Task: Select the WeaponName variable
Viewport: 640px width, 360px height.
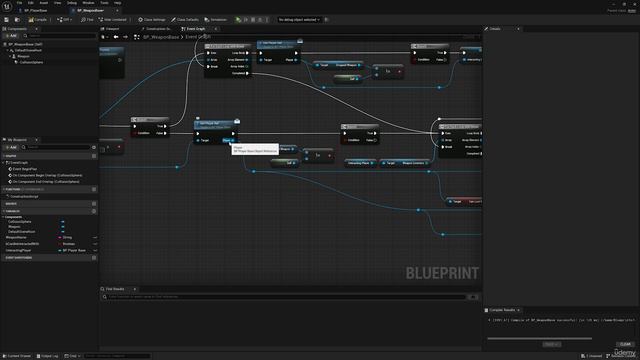Action: 16,238
